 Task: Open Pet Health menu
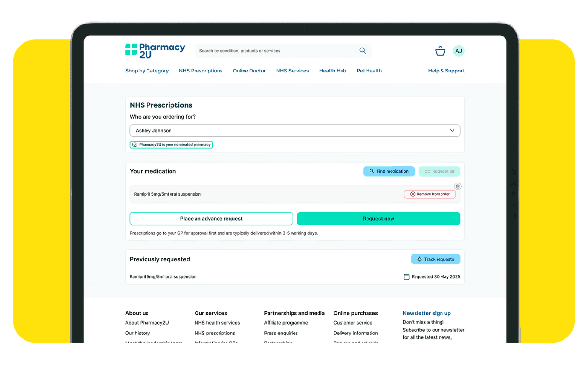click(x=369, y=71)
